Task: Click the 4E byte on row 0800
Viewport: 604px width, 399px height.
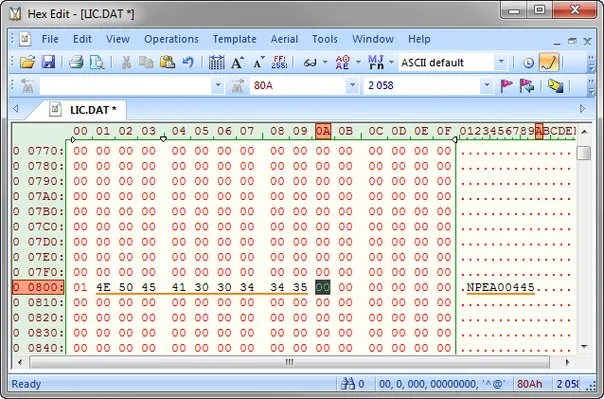Action: [x=103, y=287]
